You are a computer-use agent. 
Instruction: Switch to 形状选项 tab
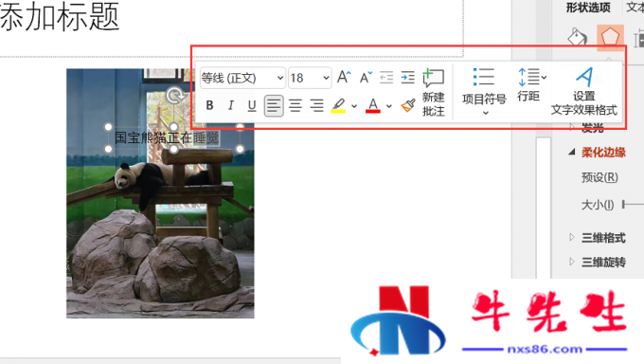point(588,7)
